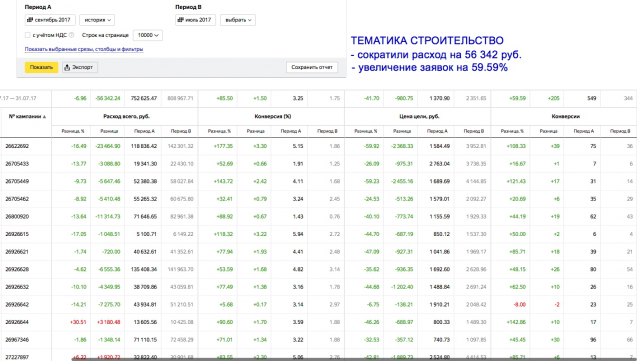This screenshot has width=640, height=361.
Task: Sort by the Расход всего, руб. column header
Action: (x=127, y=116)
